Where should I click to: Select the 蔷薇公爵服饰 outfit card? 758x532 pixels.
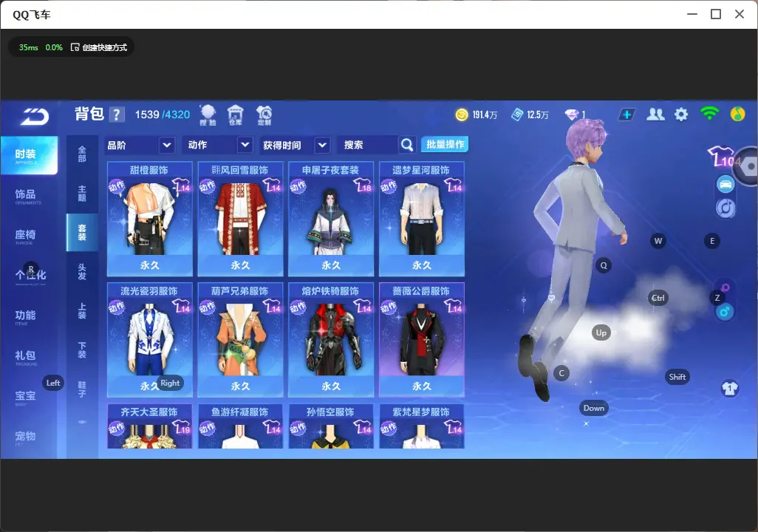click(422, 340)
